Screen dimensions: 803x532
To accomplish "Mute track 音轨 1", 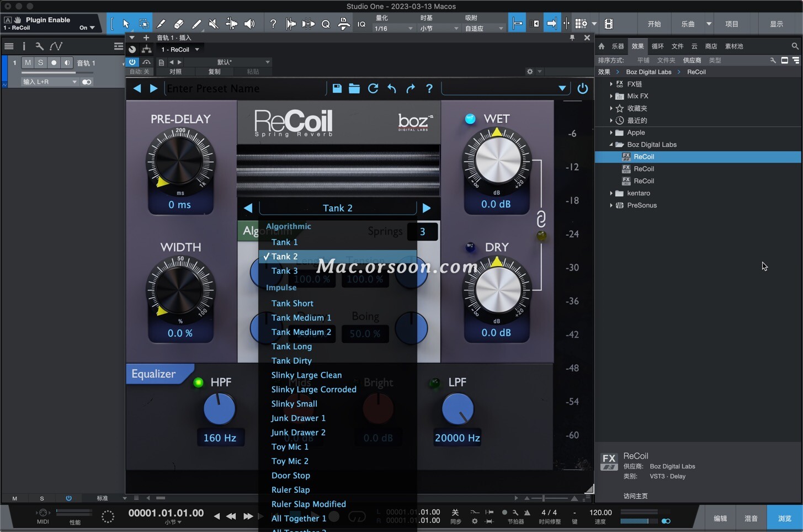I will point(27,62).
